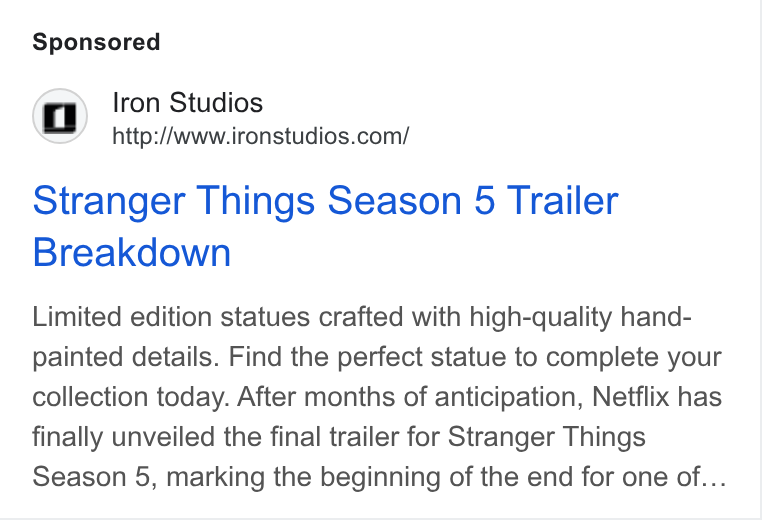Image resolution: width=762 pixels, height=520 pixels.
Task: Click the word Breakdown in the headline
Action: click(132, 252)
